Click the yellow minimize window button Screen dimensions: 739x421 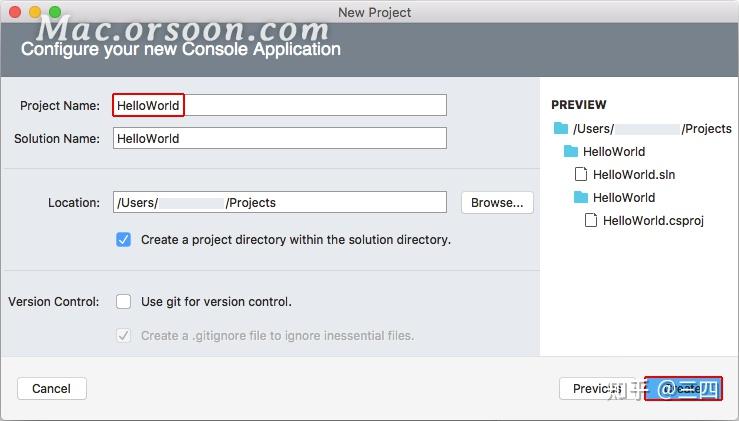[35, 12]
